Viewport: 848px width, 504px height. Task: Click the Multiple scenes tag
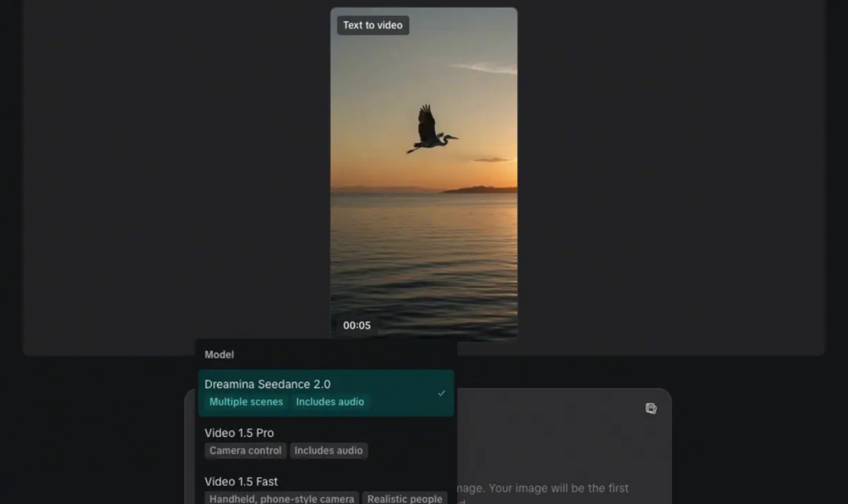click(246, 402)
